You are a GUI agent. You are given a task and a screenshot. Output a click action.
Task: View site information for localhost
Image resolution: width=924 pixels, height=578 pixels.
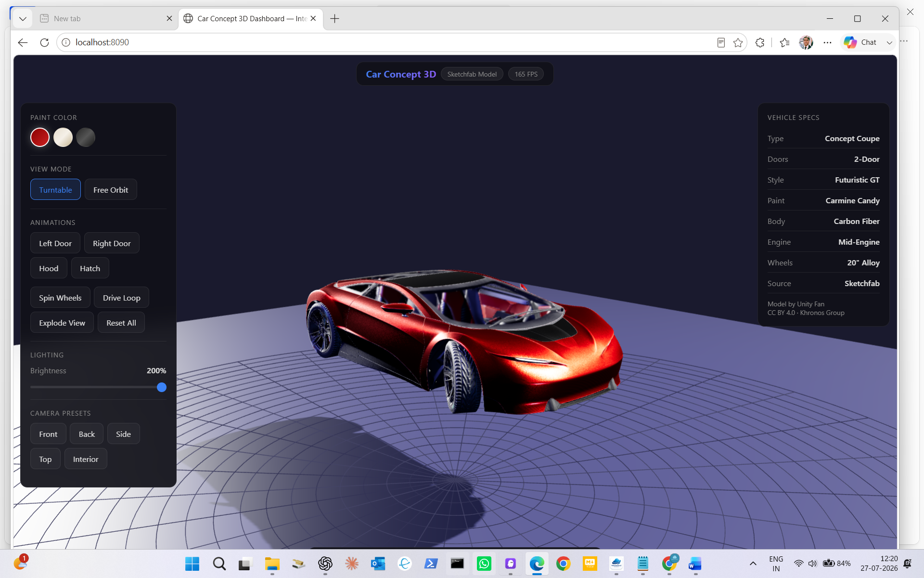[66, 42]
